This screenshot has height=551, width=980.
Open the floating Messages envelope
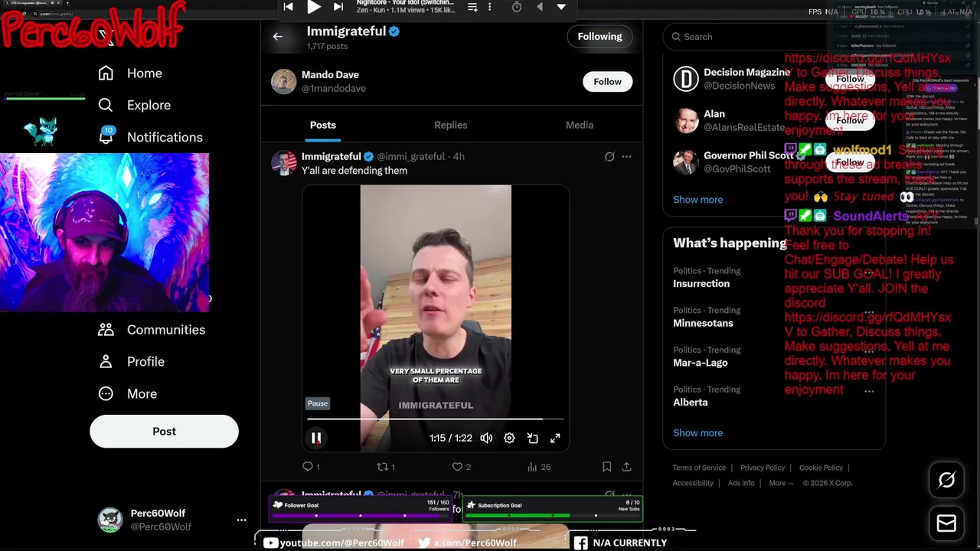coord(946,523)
